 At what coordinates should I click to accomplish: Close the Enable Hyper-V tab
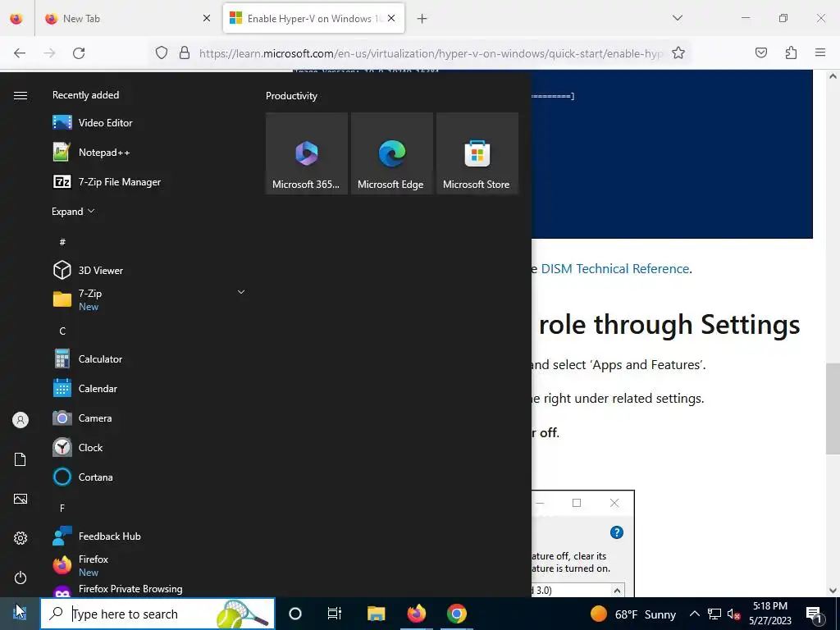(x=391, y=18)
